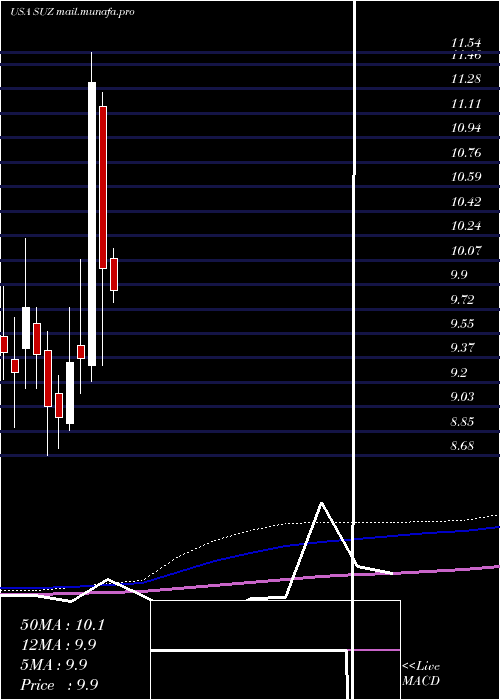
Task: Click the '<<Live MACD' label
Action: pos(421,673)
